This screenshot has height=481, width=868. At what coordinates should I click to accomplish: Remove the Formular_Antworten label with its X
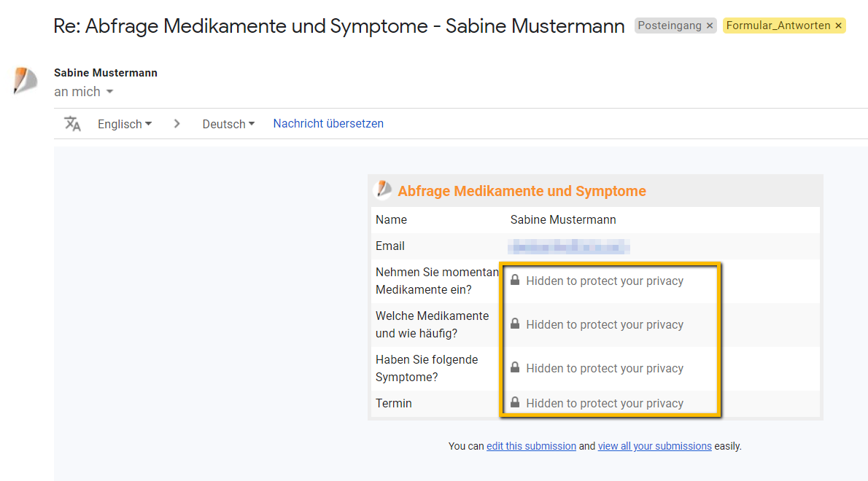[x=838, y=26]
